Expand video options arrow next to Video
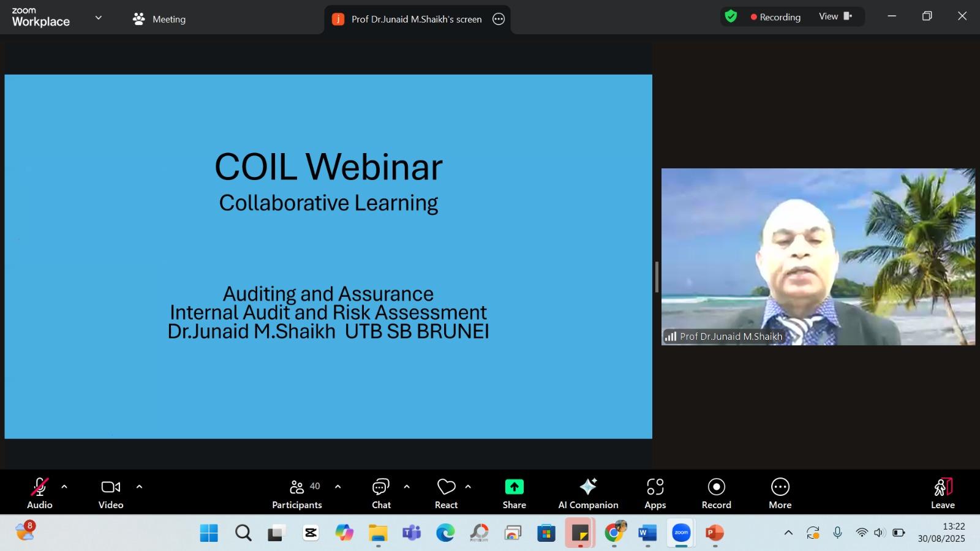Viewport: 980px width, 551px height. [139, 487]
